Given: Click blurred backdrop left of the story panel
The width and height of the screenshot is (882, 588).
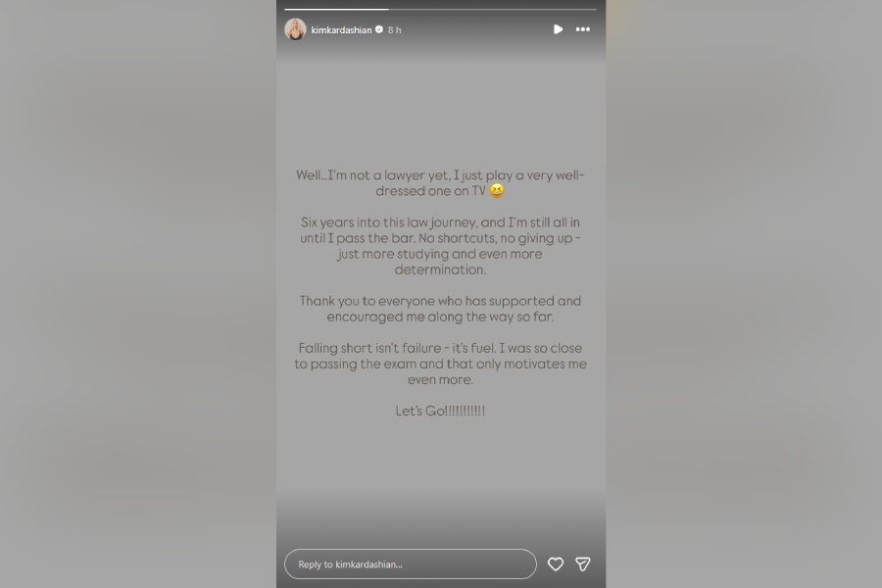Looking at the screenshot, I should coord(138,294).
